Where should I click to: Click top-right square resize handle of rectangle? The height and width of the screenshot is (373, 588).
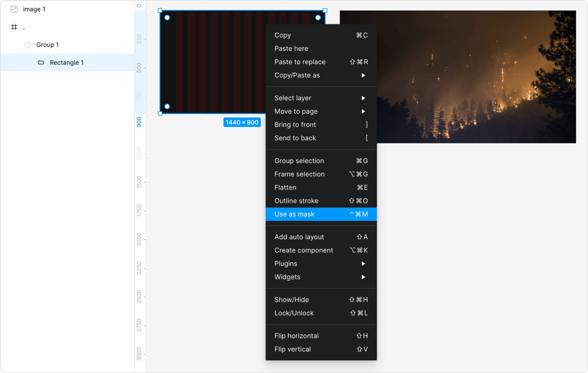[x=325, y=11]
